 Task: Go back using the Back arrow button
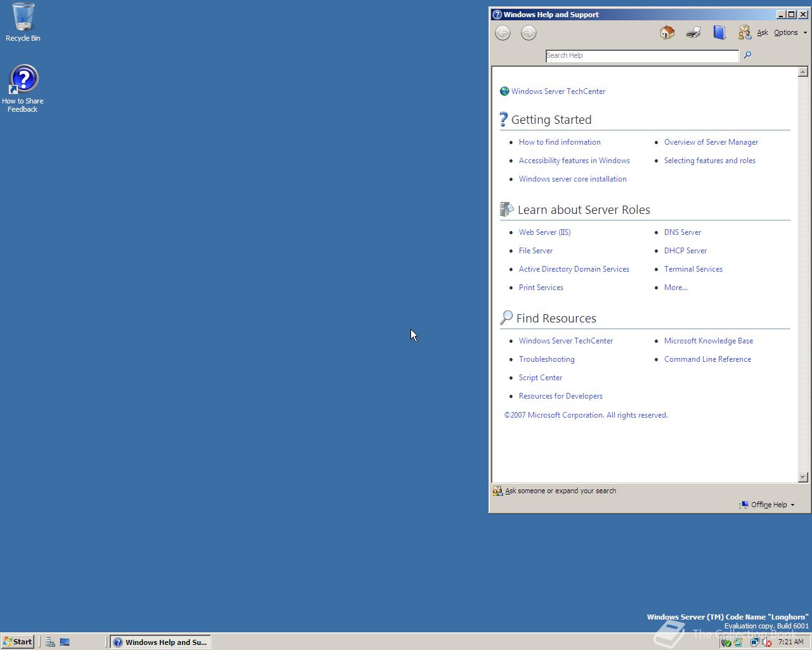click(x=502, y=33)
